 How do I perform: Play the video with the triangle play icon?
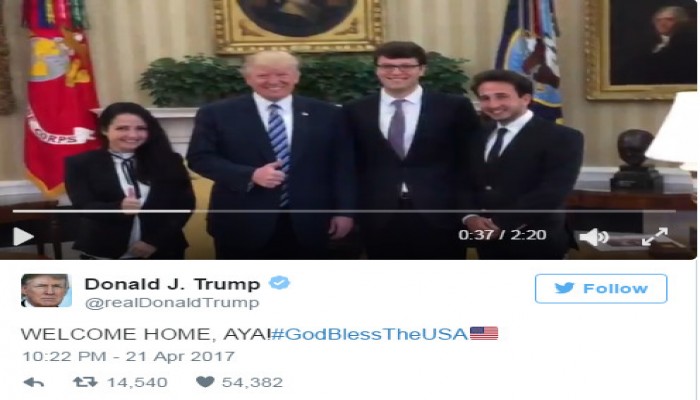(x=24, y=237)
